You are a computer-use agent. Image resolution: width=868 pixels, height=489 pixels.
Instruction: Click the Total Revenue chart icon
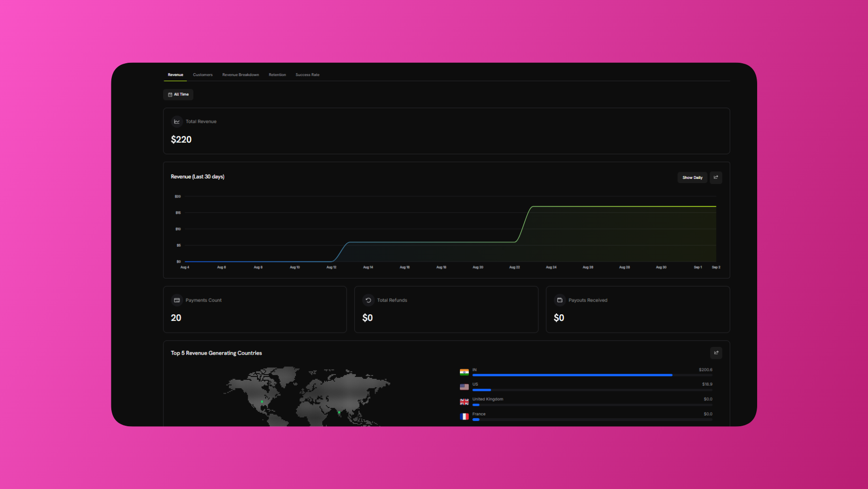tap(177, 121)
